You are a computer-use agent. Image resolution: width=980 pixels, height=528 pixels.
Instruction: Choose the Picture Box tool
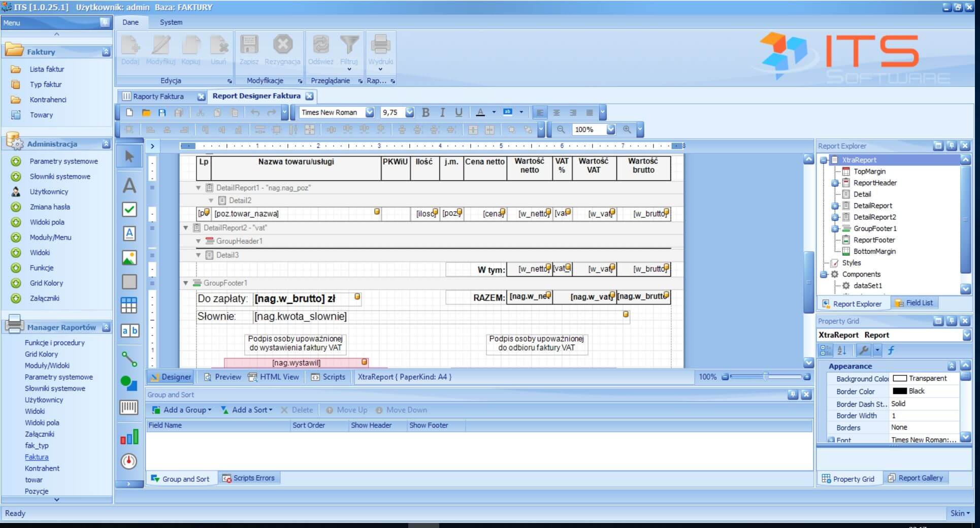point(129,258)
